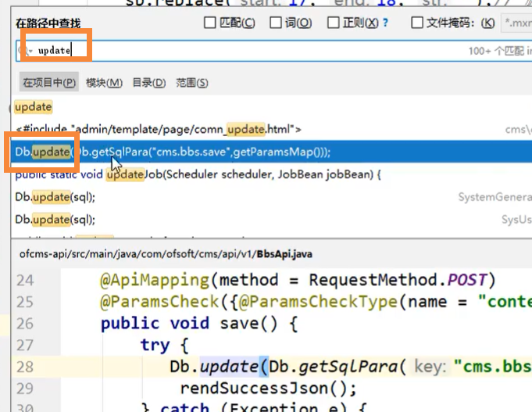Click the file mask *.mxr combo box
This screenshot has height=412, width=532.
point(516,23)
